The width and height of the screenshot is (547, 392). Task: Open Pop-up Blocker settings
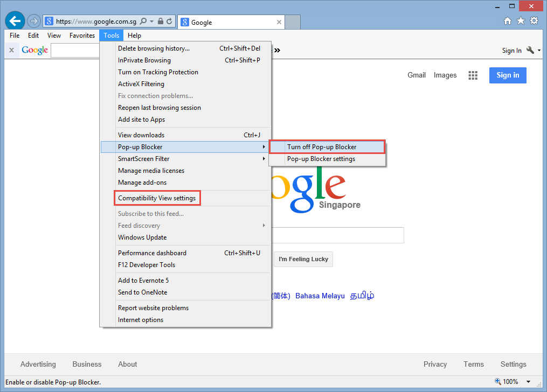[327, 159]
